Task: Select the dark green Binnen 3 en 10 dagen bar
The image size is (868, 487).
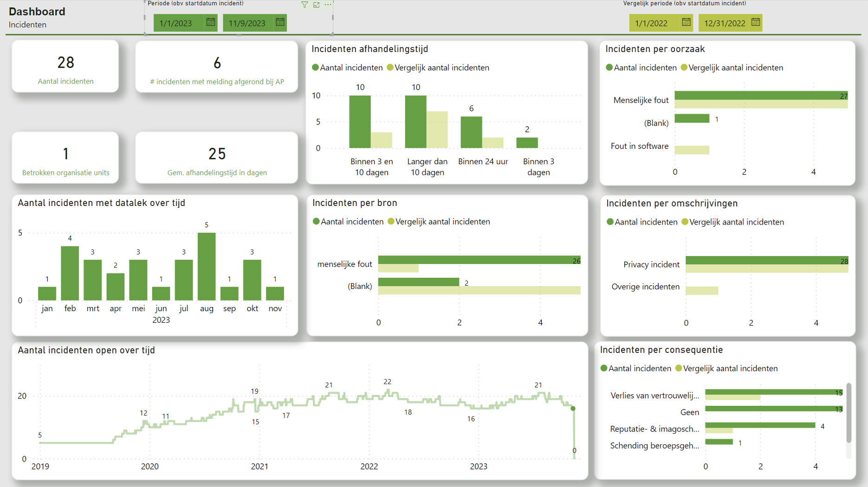Action: (360, 122)
